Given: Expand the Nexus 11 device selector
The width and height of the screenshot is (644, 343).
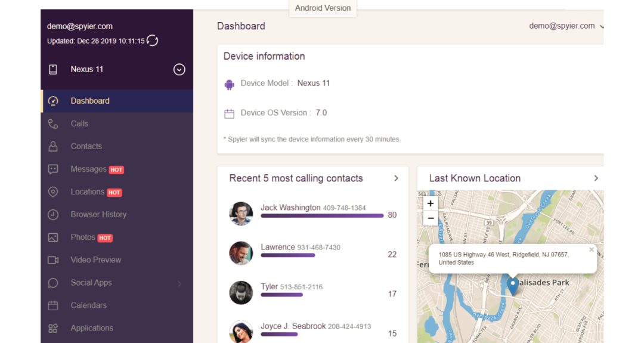Looking at the screenshot, I should [x=179, y=70].
